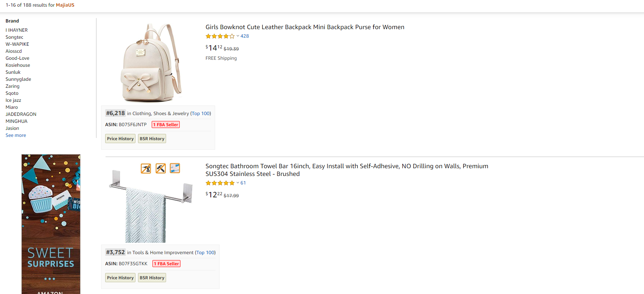
Task: Click the backpack 1 FBA Seller badge
Action: 166,125
